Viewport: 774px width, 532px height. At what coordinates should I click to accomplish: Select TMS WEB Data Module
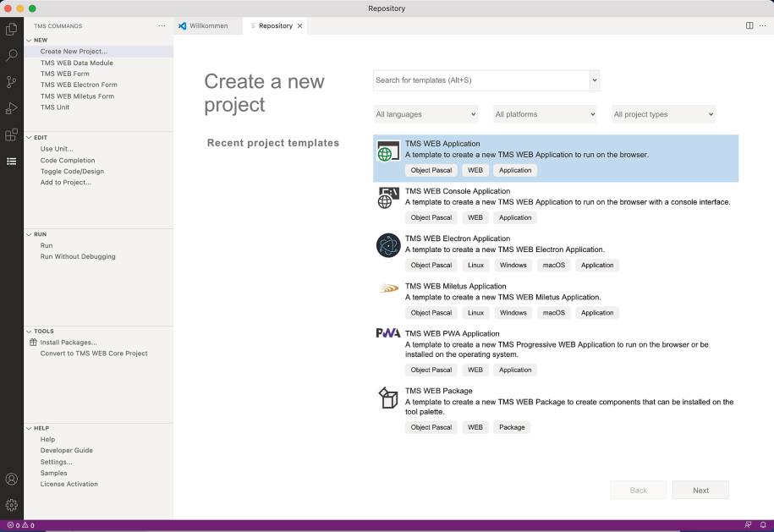pos(76,63)
